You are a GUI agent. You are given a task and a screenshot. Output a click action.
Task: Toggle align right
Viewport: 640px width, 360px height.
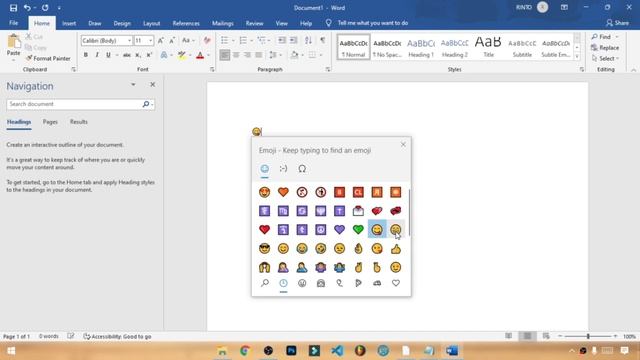(247, 55)
